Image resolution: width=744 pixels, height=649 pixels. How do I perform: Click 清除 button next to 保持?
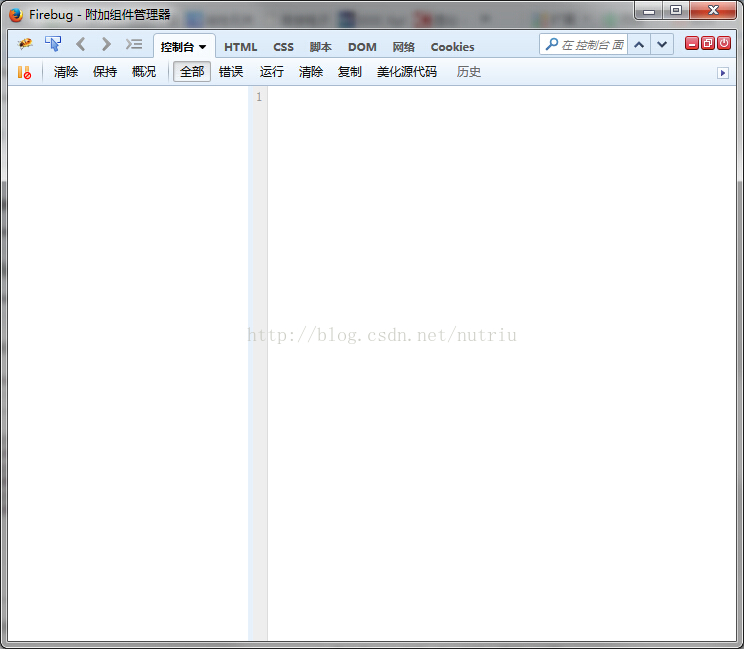click(x=66, y=72)
